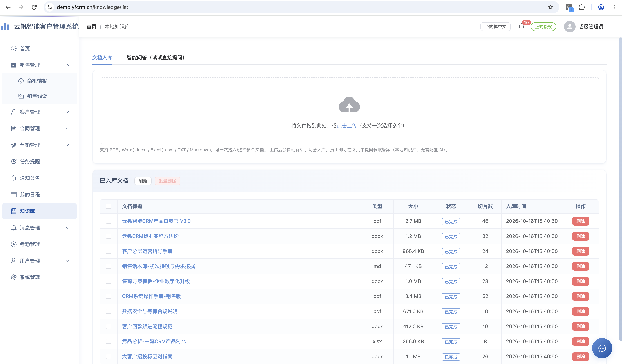This screenshot has width=622, height=364.
Task: Expand the 系统管理 menu
Action: tap(39, 277)
